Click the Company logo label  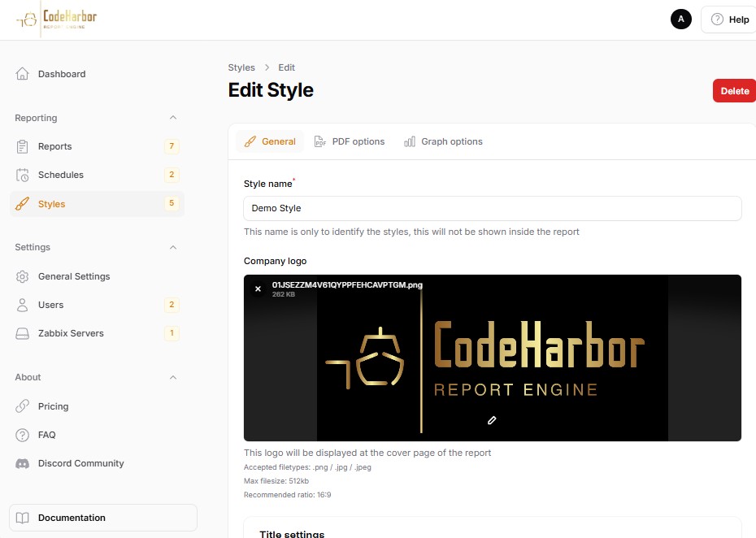(x=275, y=261)
